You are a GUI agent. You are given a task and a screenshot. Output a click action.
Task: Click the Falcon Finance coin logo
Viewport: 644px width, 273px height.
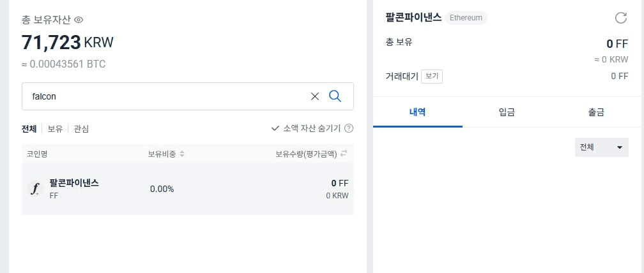pos(35,189)
